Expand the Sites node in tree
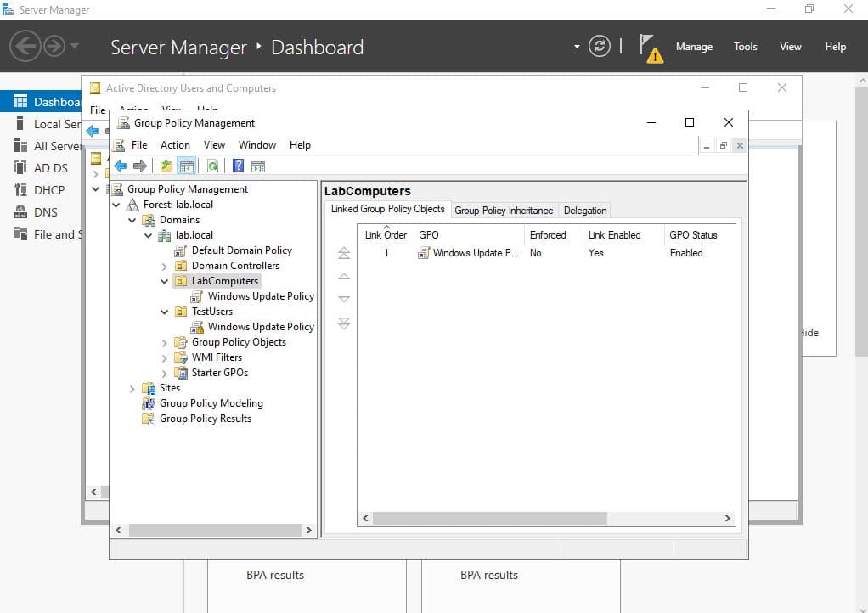Screen dimensions: 868x613 [x=132, y=388]
